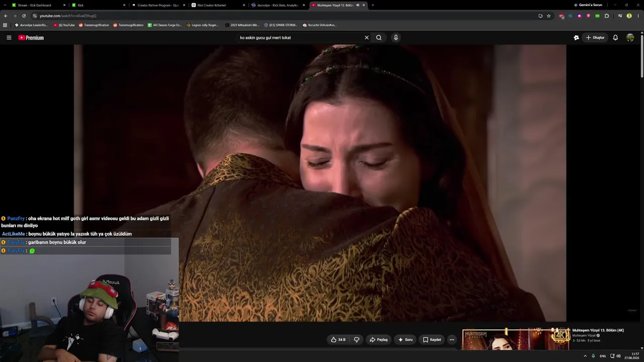Show hidden system tray icons
Image resolution: width=644 pixels, height=362 pixels.
click(585, 356)
